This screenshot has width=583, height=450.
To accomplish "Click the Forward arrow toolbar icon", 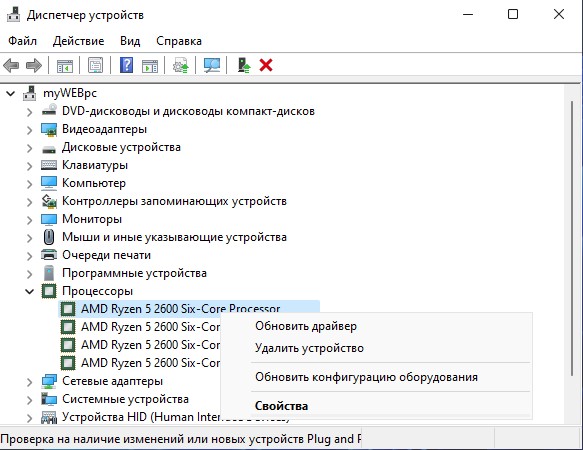I will pyautogui.click(x=34, y=66).
